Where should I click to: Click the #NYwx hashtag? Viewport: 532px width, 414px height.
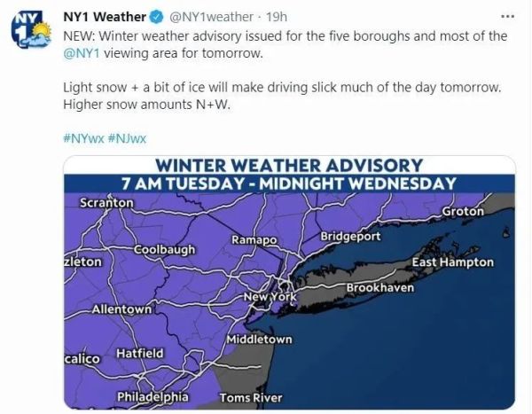tap(83, 138)
